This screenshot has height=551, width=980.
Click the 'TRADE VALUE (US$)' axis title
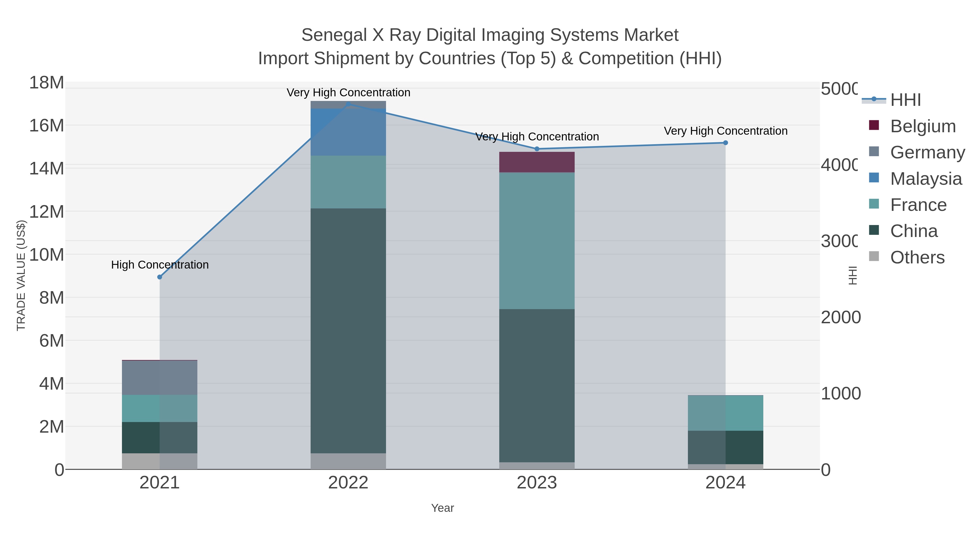click(x=21, y=275)
